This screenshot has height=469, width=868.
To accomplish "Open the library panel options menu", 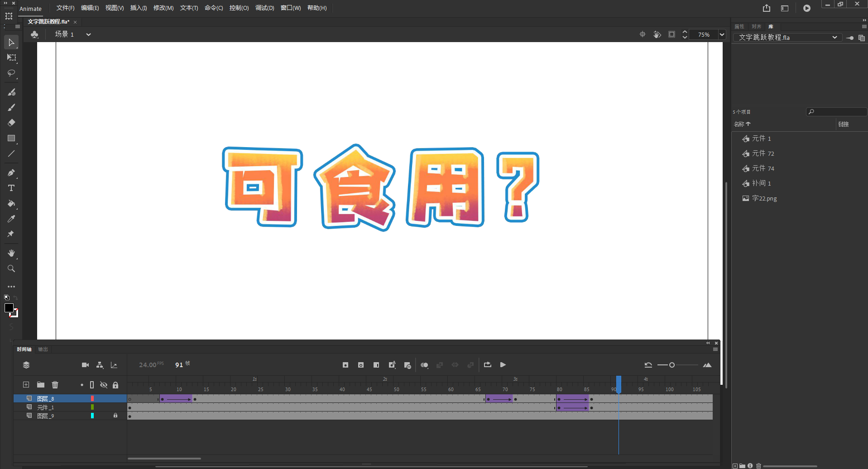I will click(x=864, y=27).
